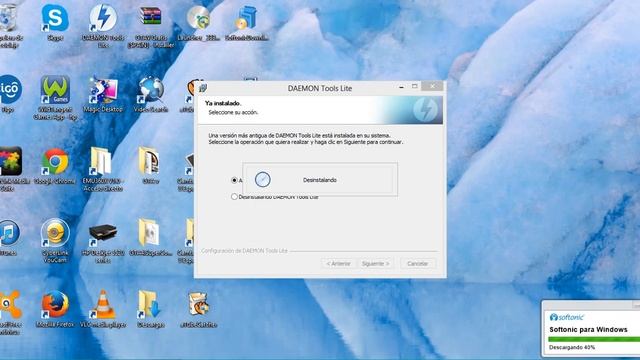The image size is (640, 360).
Task: Select the first (update) radio option
Action: pos(234,180)
